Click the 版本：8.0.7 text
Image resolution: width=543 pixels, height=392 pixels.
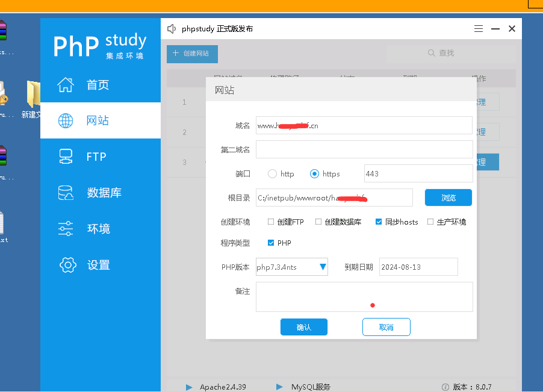(x=472, y=387)
